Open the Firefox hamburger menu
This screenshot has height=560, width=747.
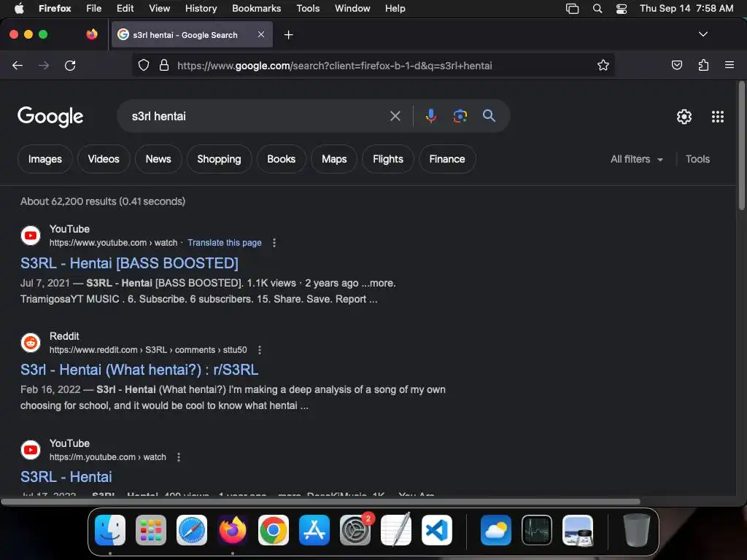(729, 65)
